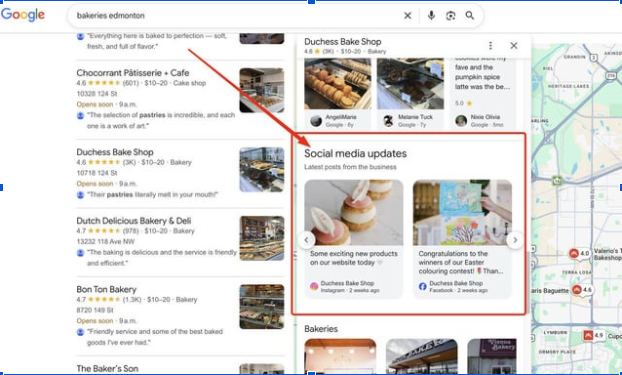The image size is (622, 375).
Task: Read Nixie Olivia's pumpkin spice latte review
Action: (483, 72)
